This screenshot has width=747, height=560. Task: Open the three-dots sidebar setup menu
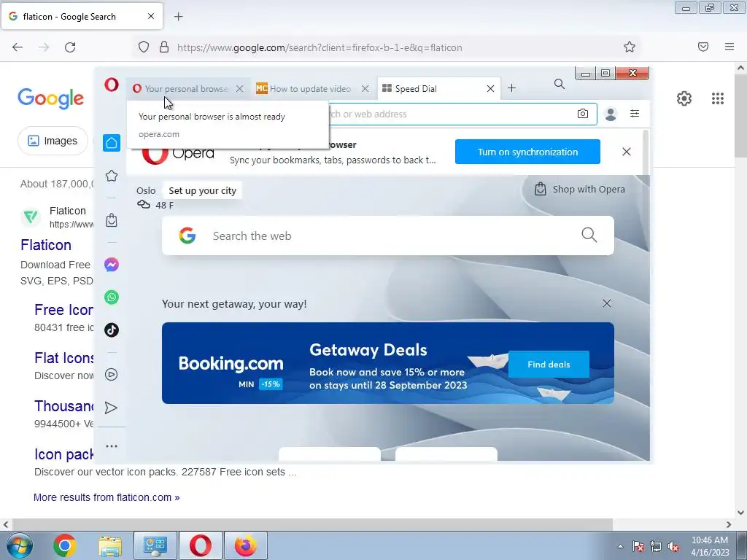(112, 446)
